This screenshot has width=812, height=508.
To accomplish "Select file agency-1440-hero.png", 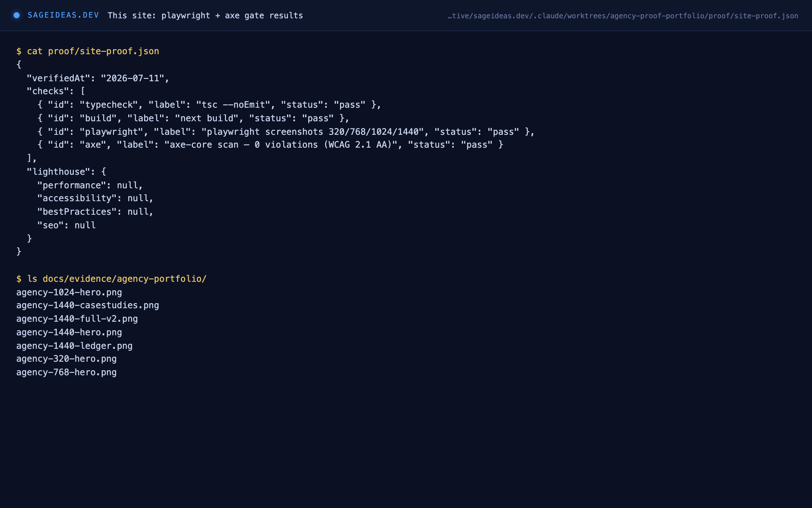I will (69, 332).
